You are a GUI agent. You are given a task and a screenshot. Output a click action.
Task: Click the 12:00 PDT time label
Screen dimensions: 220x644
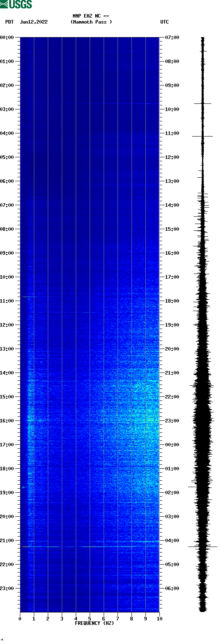click(7, 325)
